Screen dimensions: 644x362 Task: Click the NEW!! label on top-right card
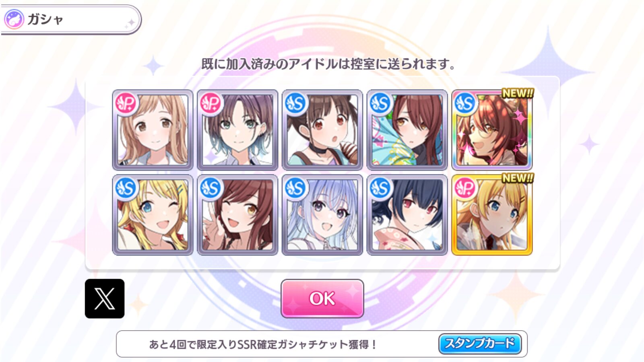[x=518, y=93]
